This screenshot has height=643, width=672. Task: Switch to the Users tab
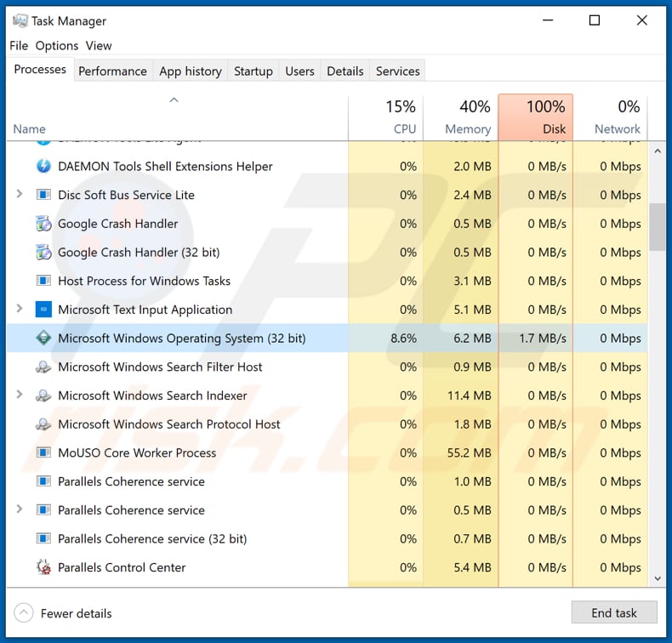pos(299,71)
